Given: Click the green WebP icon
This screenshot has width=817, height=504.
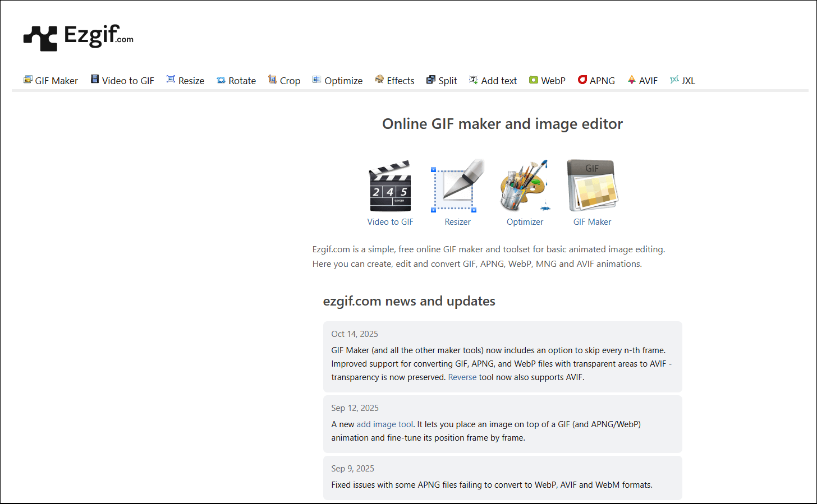Looking at the screenshot, I should tap(534, 80).
